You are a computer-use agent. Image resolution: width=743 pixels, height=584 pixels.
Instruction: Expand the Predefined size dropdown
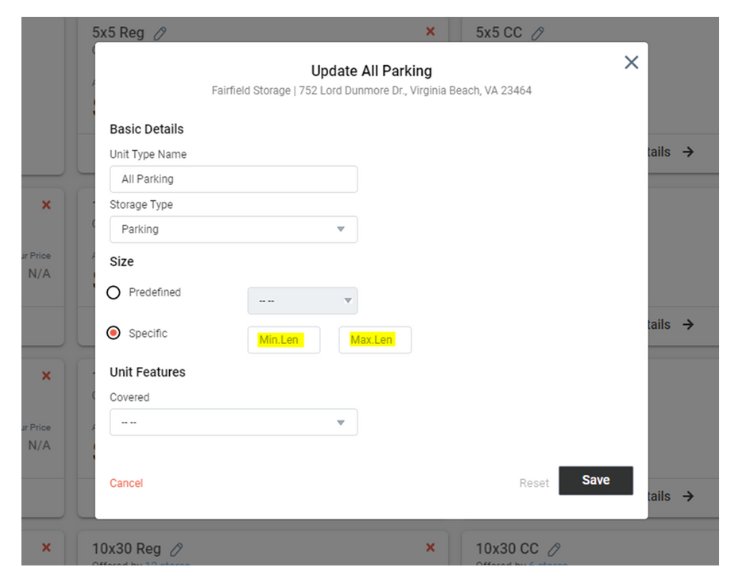(302, 301)
